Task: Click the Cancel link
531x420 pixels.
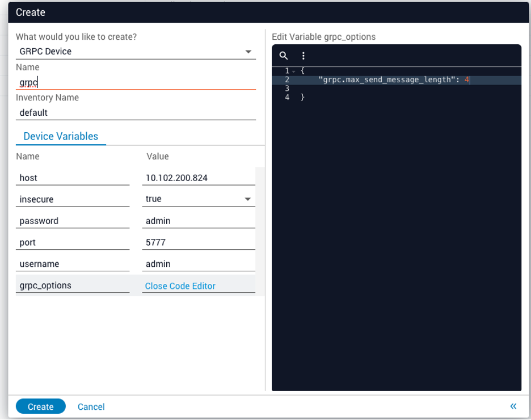Action: click(x=91, y=406)
